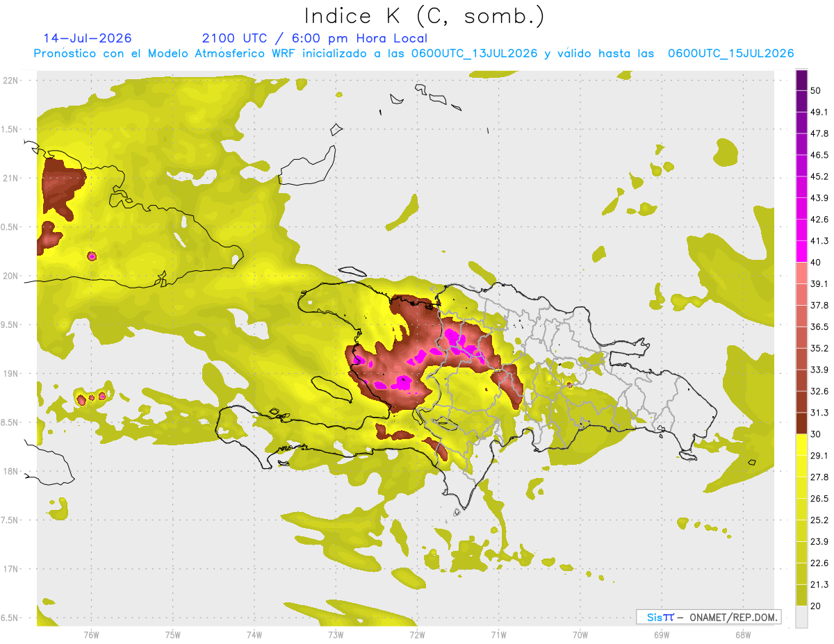Click the "21.3" colorbar label
Image resolution: width=834 pixels, height=644 pixels.
pyautogui.click(x=819, y=584)
